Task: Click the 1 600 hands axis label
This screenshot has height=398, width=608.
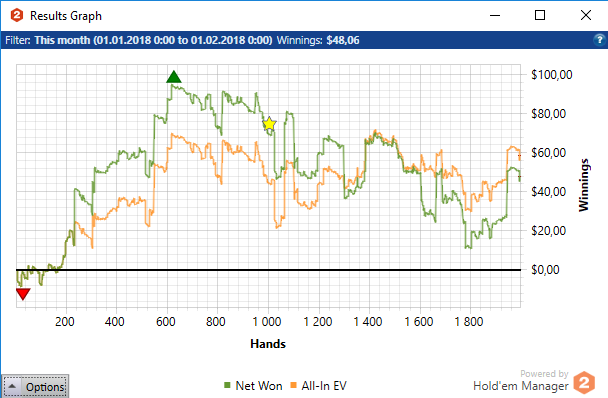Action: click(419, 322)
